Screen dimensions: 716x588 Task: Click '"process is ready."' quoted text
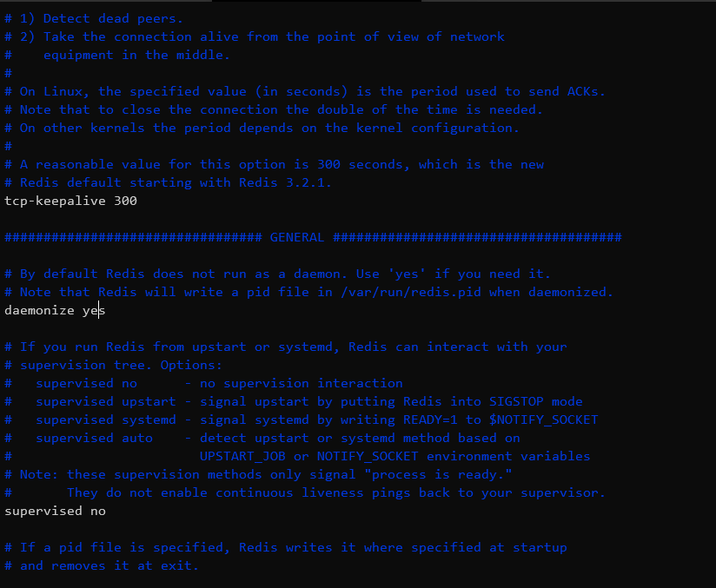(438, 475)
